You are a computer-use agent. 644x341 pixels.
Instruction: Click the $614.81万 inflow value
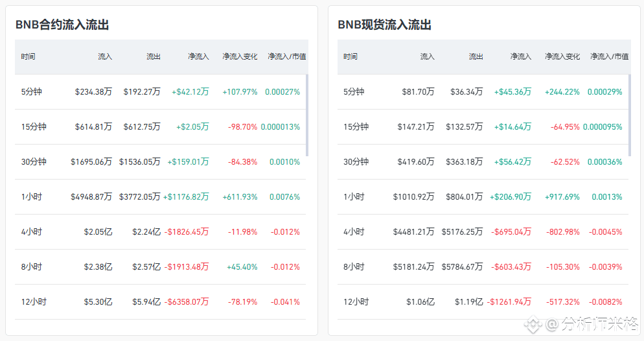[93, 127]
